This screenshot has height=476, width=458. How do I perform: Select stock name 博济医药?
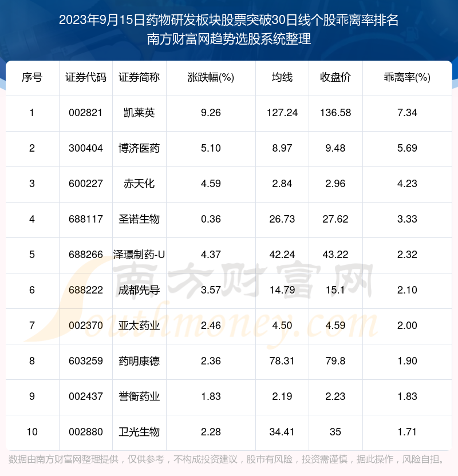139,148
